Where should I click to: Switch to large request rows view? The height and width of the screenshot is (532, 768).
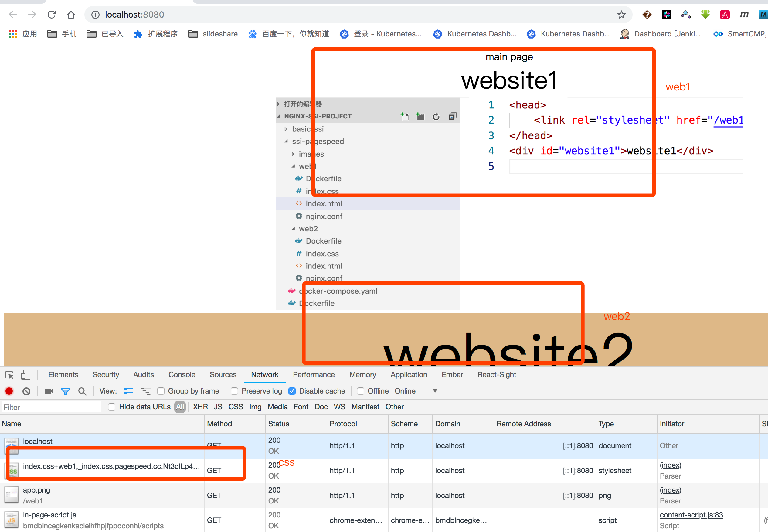pos(129,391)
